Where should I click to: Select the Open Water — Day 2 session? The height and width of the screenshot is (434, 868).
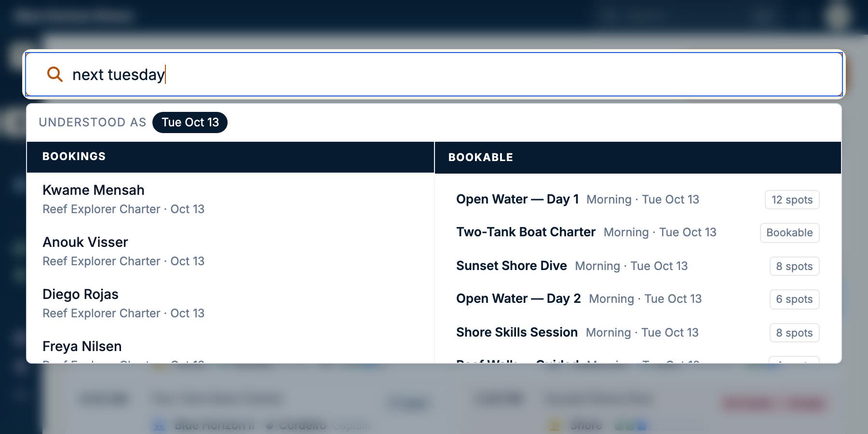[x=637, y=299]
